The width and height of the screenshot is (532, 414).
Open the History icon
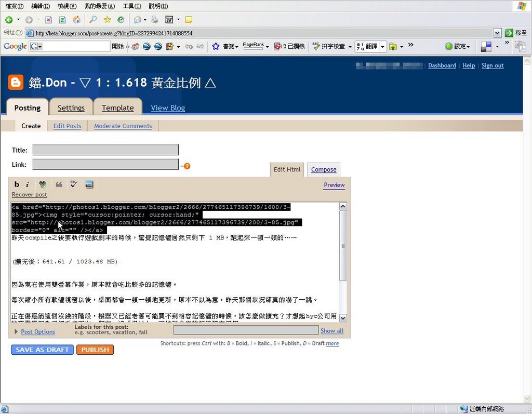tap(121, 20)
